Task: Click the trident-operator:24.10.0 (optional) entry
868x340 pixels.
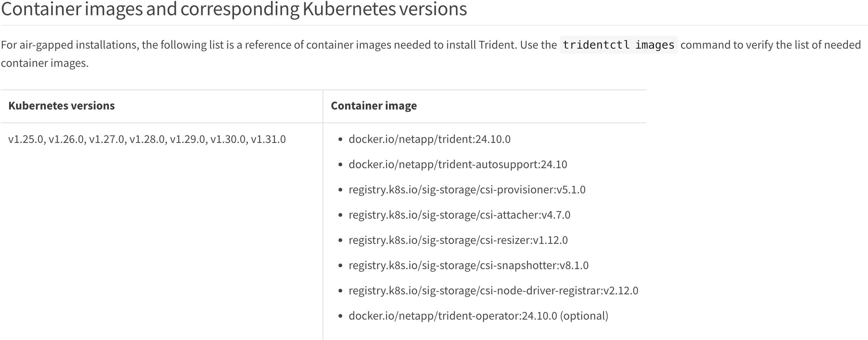Action: [479, 316]
